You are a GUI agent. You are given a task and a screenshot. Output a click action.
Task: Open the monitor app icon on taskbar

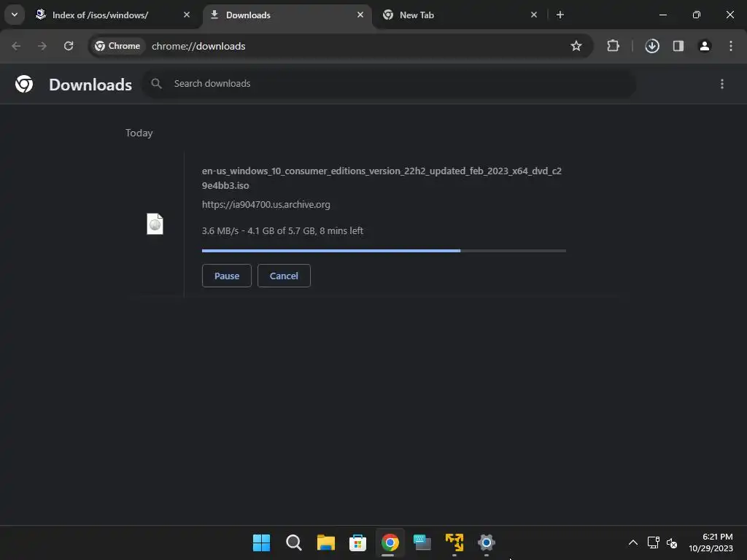pyautogui.click(x=422, y=542)
